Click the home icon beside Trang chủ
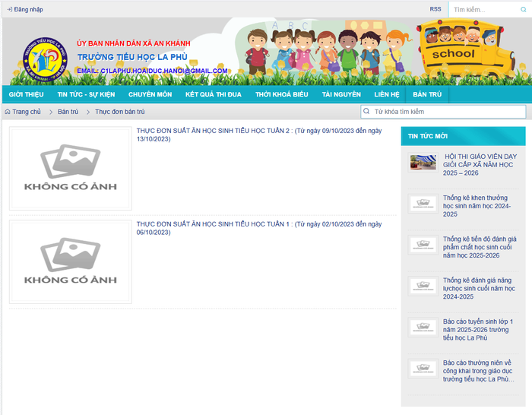 click(8, 112)
